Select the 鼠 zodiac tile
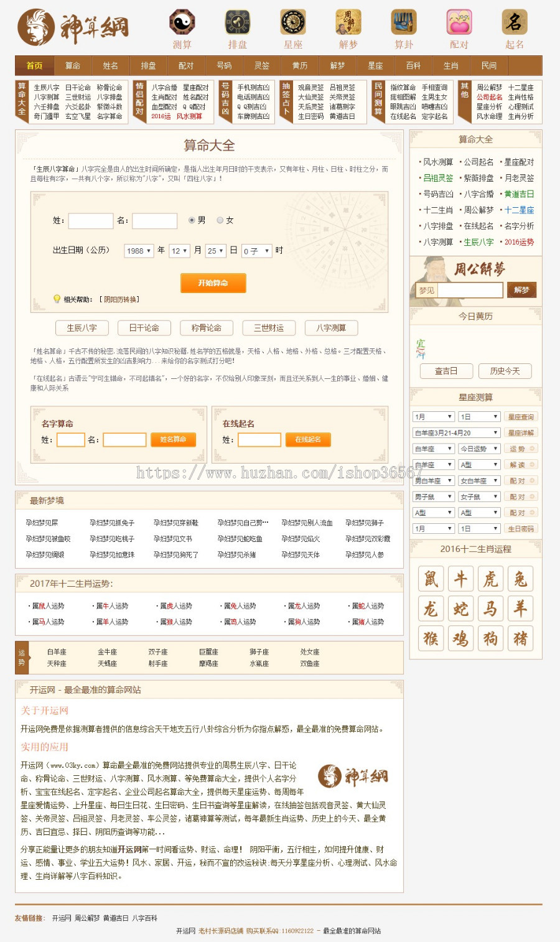This screenshot has width=560, height=942. [x=431, y=579]
